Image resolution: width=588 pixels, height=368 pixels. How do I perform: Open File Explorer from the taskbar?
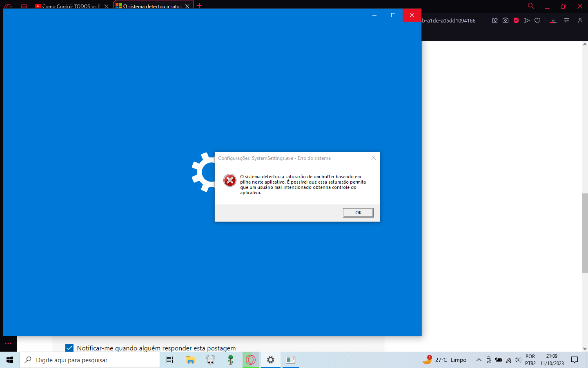tap(190, 360)
